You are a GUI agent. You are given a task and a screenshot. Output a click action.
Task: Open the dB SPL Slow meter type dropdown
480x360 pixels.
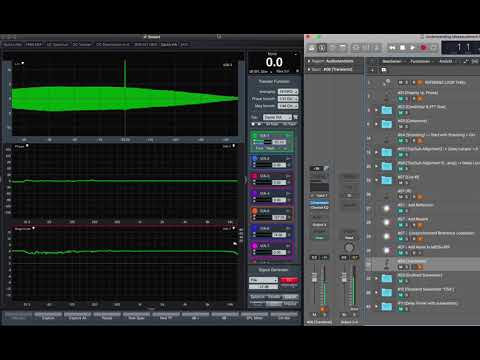pyautogui.click(x=260, y=71)
